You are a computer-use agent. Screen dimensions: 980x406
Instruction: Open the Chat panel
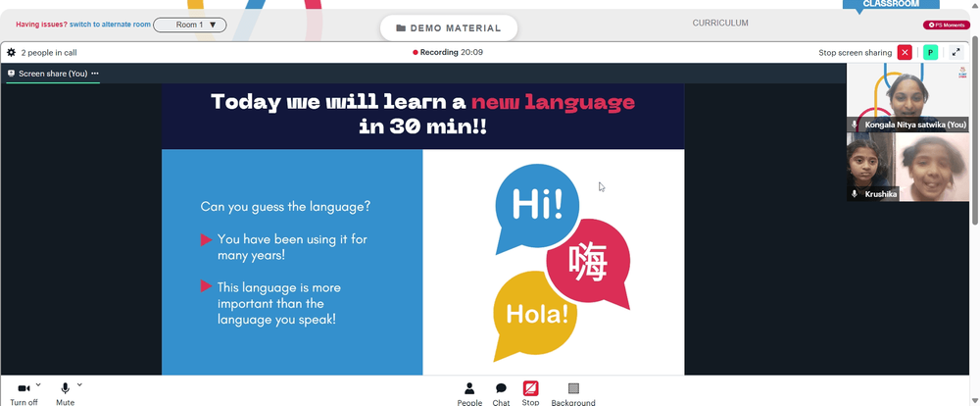(x=501, y=394)
